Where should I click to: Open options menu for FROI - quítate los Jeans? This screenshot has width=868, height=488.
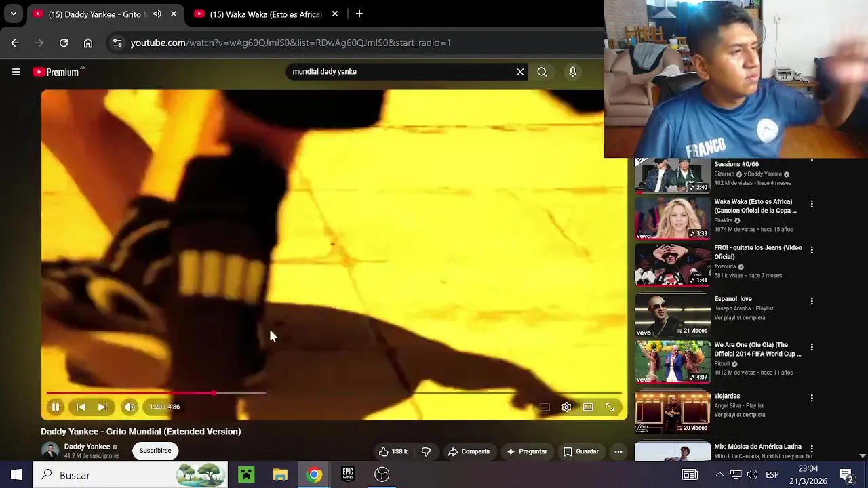[812, 250]
